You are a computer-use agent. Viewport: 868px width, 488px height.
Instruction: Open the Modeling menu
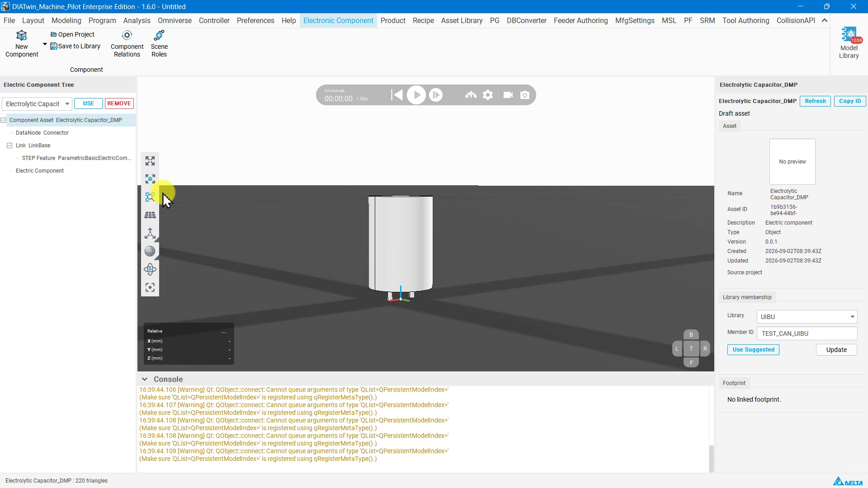[66, 20]
